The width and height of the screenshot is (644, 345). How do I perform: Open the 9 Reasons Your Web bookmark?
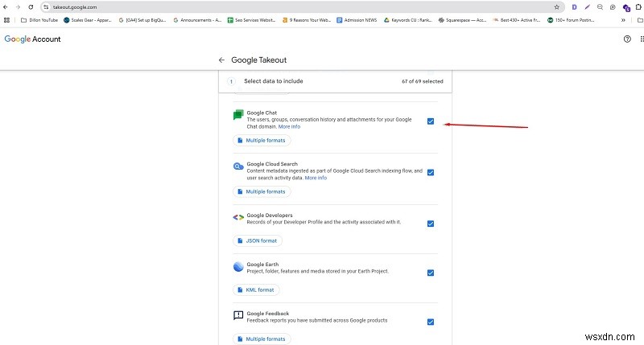(x=307, y=19)
